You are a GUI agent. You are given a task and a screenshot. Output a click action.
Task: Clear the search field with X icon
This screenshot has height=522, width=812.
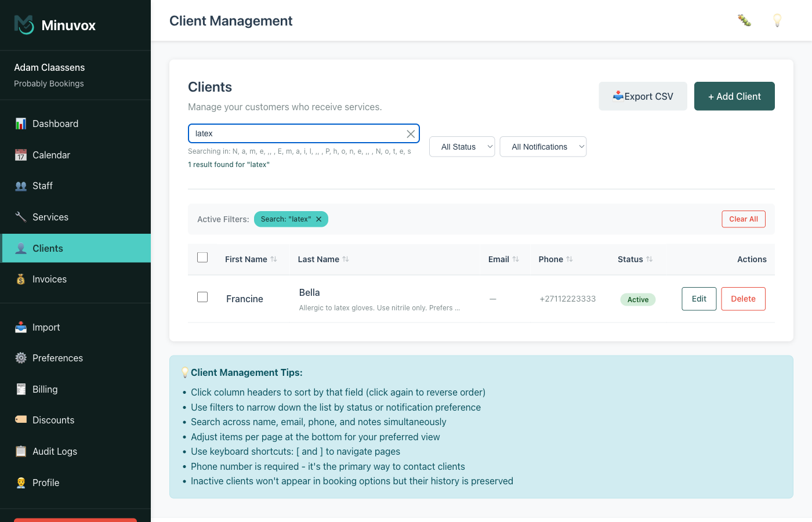tap(411, 134)
